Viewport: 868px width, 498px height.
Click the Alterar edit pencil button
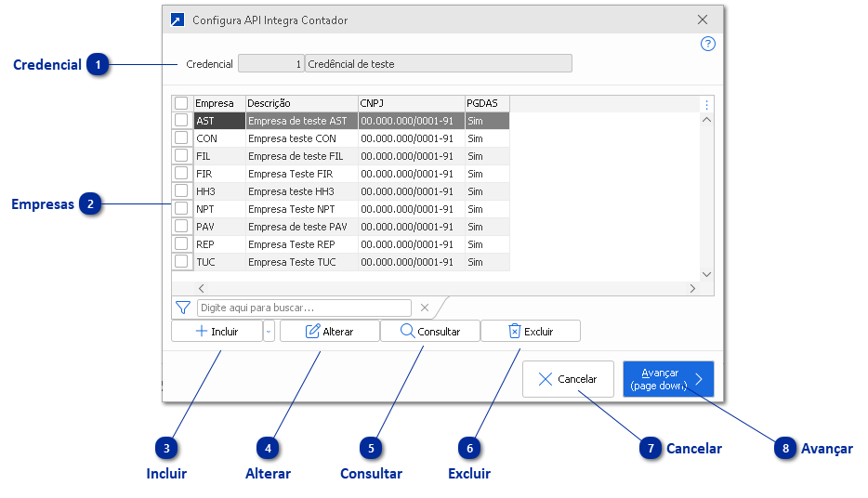pyautogui.click(x=330, y=332)
